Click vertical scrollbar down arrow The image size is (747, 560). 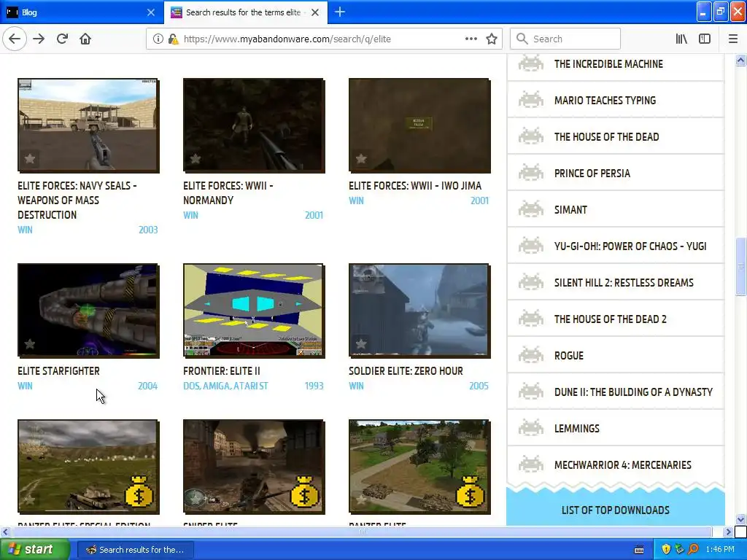pyautogui.click(x=740, y=519)
